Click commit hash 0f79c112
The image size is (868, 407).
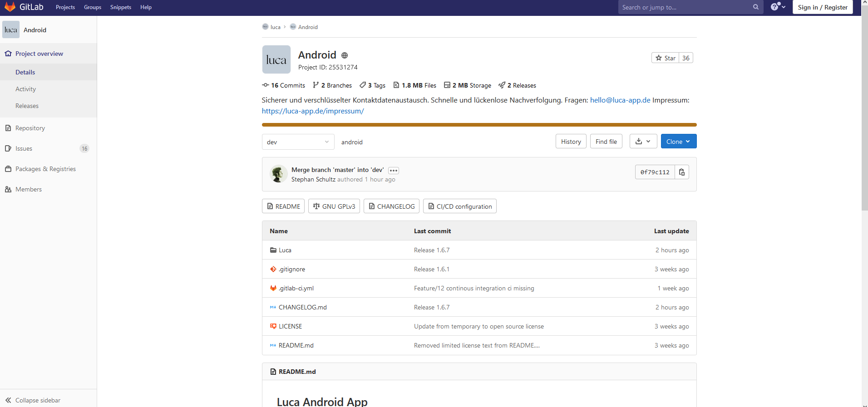pos(655,172)
